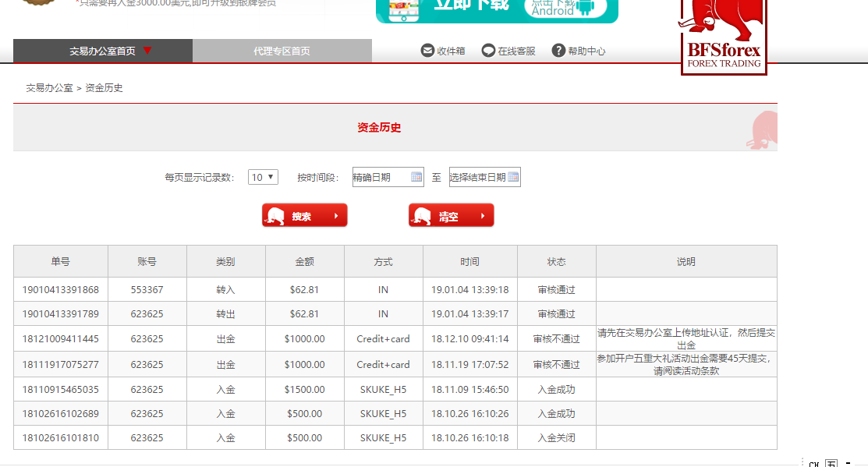Switch to the 代理专区首页 tab
This screenshot has width=868, height=467.
pyautogui.click(x=282, y=51)
